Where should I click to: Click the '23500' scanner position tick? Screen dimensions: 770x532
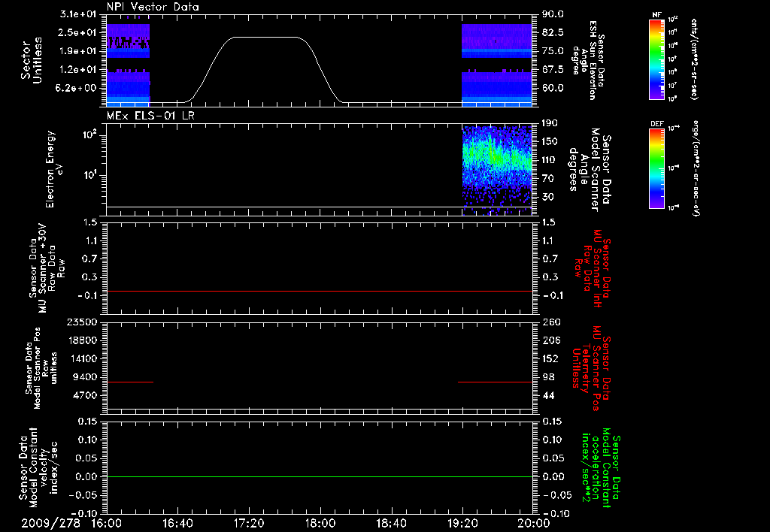click(x=81, y=322)
